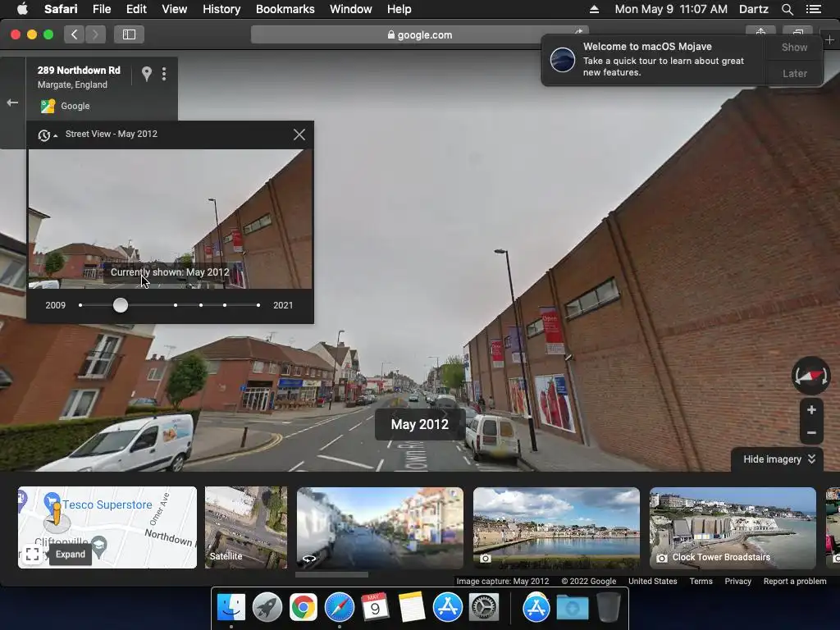Go forward with Safari forward arrow
Screen dimensions: 840x630
pyautogui.click(x=95, y=34)
